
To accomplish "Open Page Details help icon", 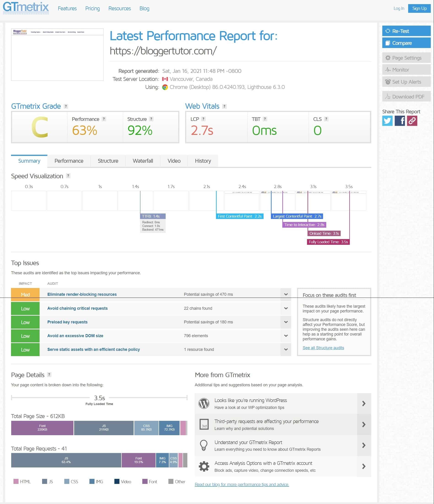I will click(x=49, y=375).
